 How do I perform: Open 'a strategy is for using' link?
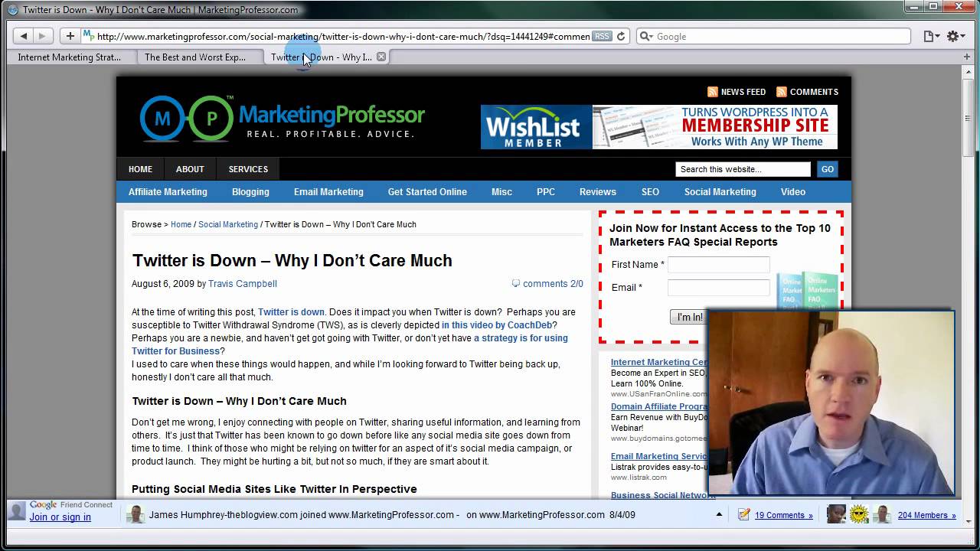[x=521, y=337]
